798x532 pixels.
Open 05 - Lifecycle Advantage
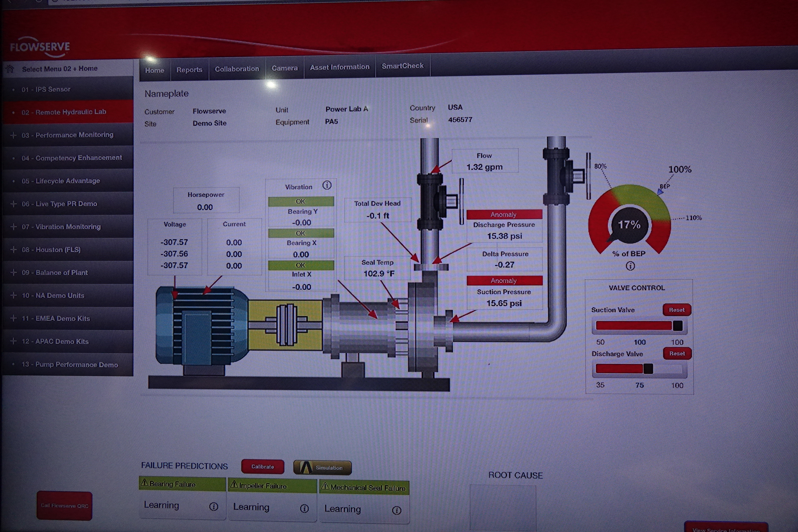coord(68,181)
